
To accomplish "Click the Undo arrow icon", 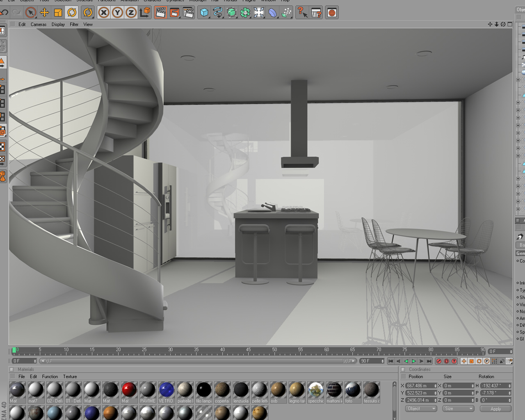I will pyautogui.click(x=4, y=13).
